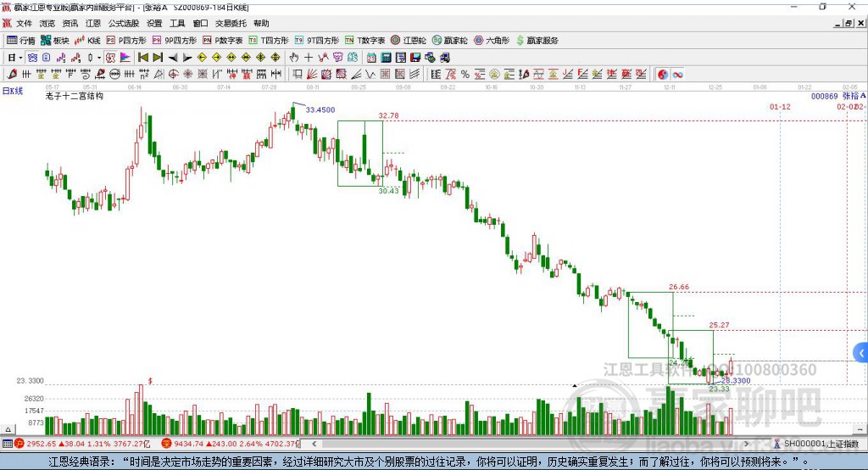Screen dimensions: 868x470
Task: Click the horizontal scrollbar left arrow
Action: (314, 444)
